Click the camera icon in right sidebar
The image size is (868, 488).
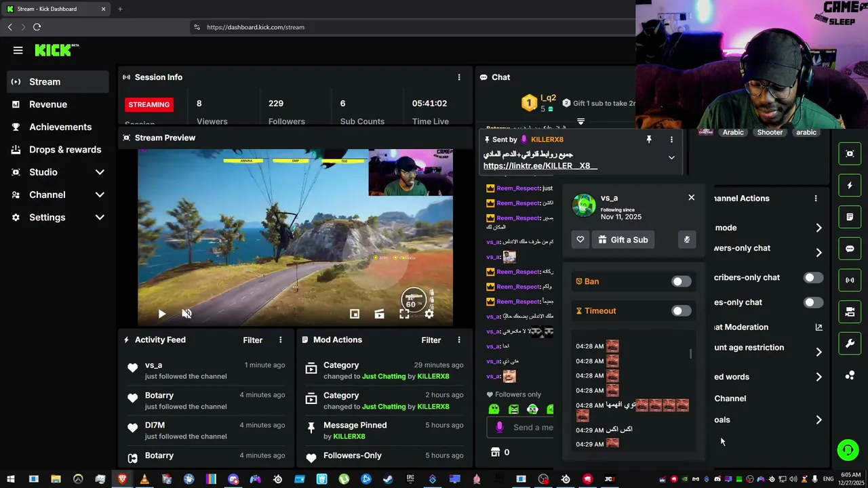point(850,312)
